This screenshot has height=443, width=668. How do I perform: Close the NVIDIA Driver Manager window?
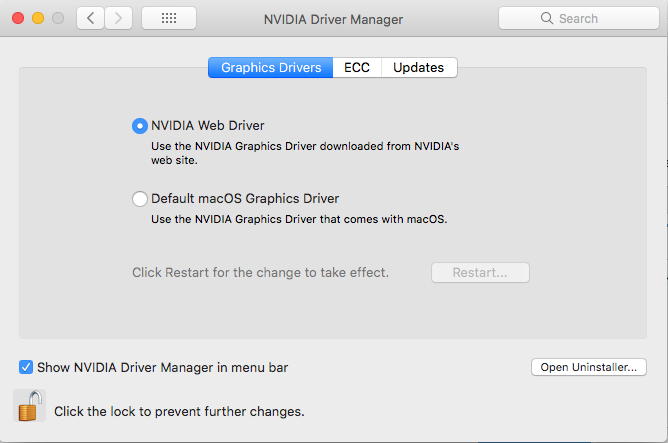click(18, 18)
